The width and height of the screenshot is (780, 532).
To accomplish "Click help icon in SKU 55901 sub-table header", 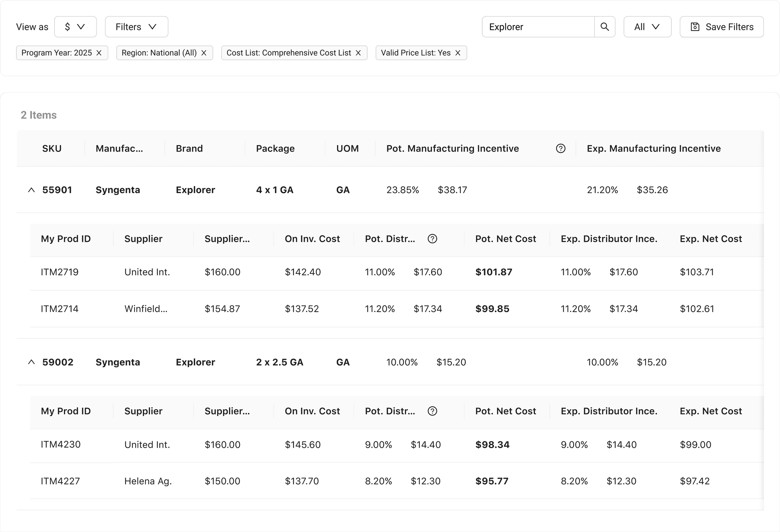I will (432, 239).
